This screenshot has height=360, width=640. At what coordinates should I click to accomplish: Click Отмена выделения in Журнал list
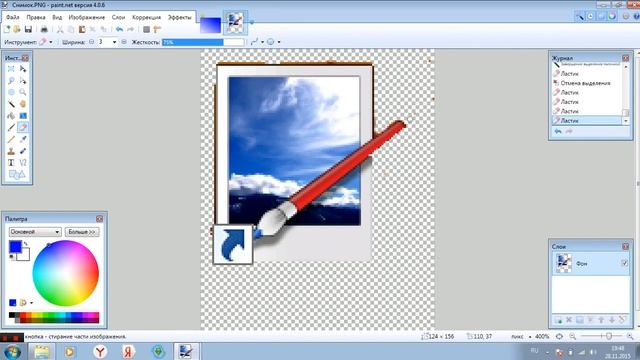click(585, 83)
